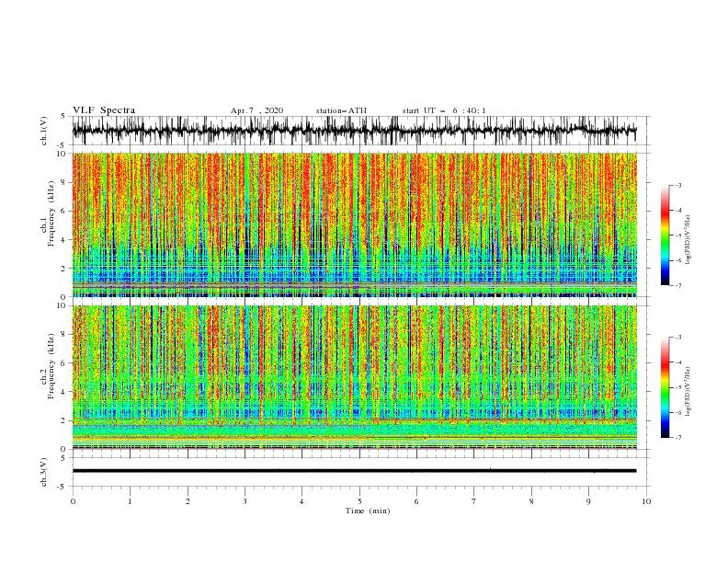Click the "3" tick on the time axis
Image resolution: width=728 pixels, height=563 pixels.
pos(245,501)
